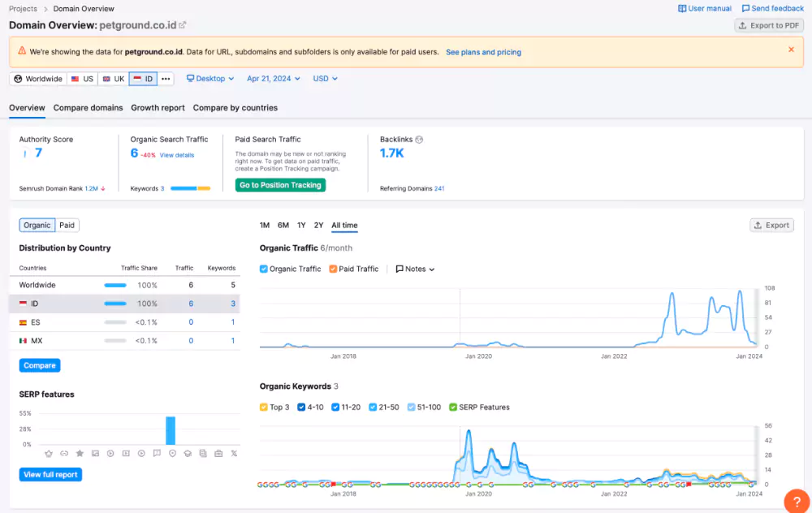Viewport: 812px width, 513px height.
Task: Click the location pin SERP feature icon
Action: pyautogui.click(x=172, y=453)
